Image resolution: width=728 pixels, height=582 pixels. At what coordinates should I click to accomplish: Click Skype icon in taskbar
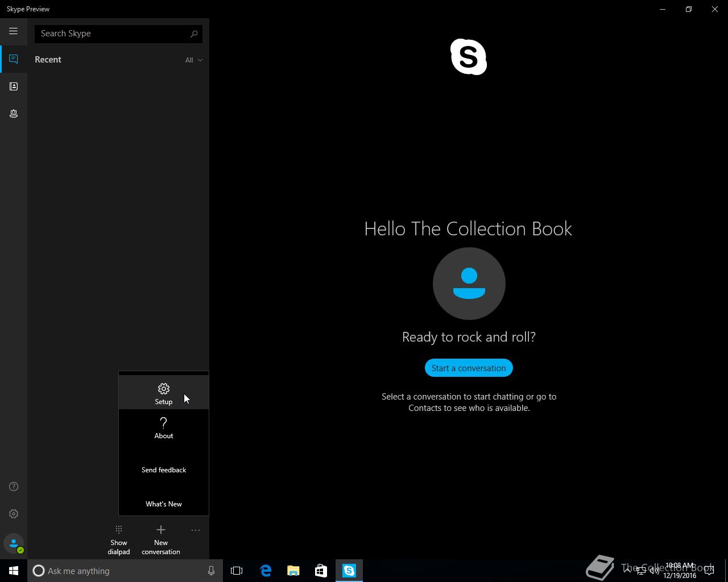349,571
